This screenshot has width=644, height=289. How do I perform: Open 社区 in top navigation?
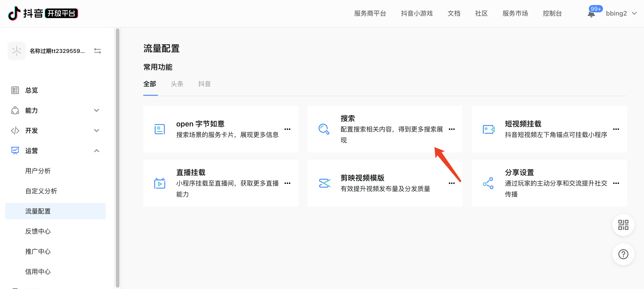[x=481, y=13]
